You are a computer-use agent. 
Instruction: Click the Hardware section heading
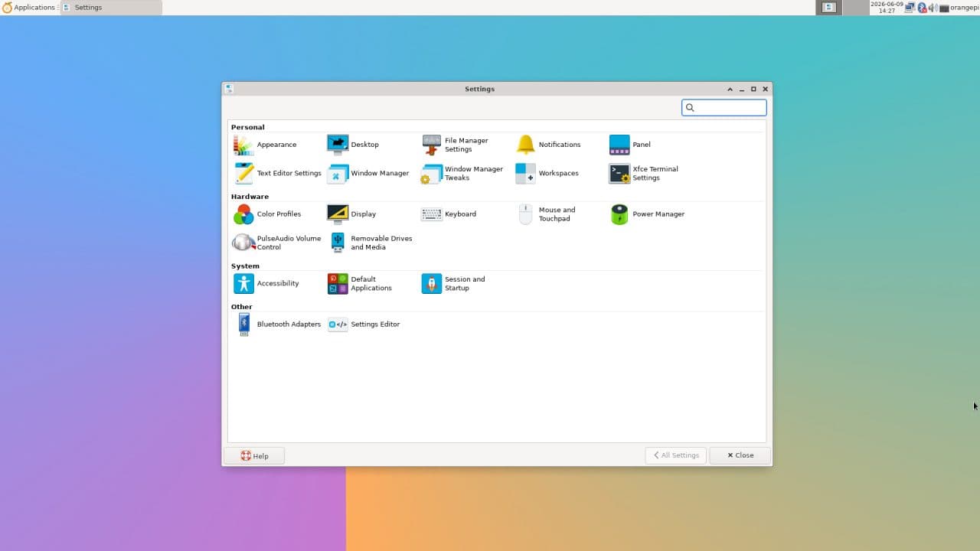click(x=250, y=197)
